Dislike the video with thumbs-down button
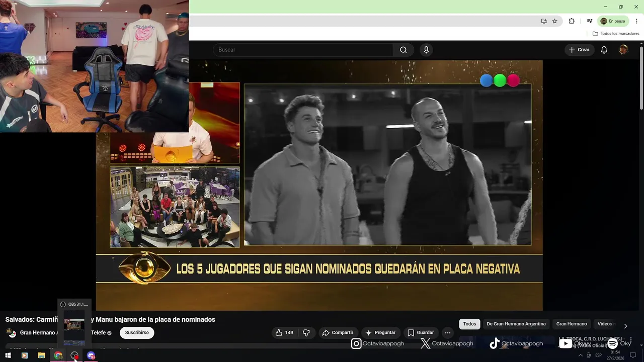The image size is (644, 362). (306, 333)
